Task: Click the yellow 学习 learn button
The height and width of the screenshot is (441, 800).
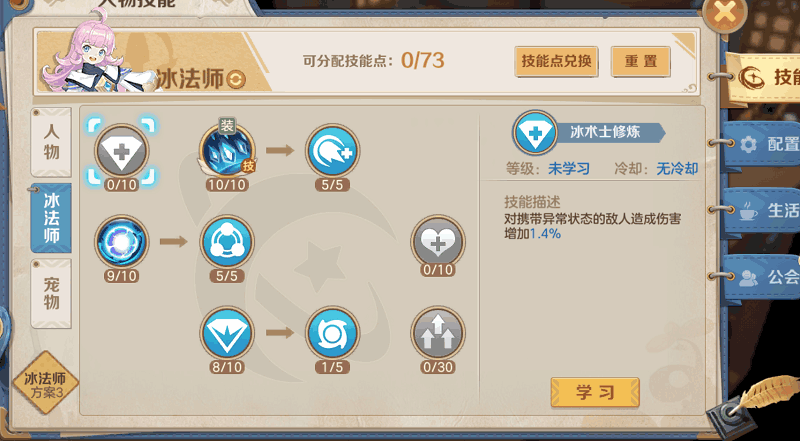Action: click(x=595, y=392)
